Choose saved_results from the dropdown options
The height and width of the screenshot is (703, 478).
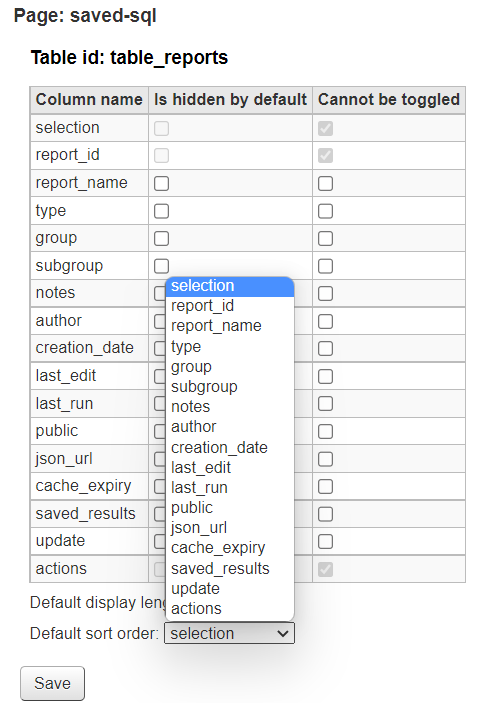pyautogui.click(x=230, y=568)
